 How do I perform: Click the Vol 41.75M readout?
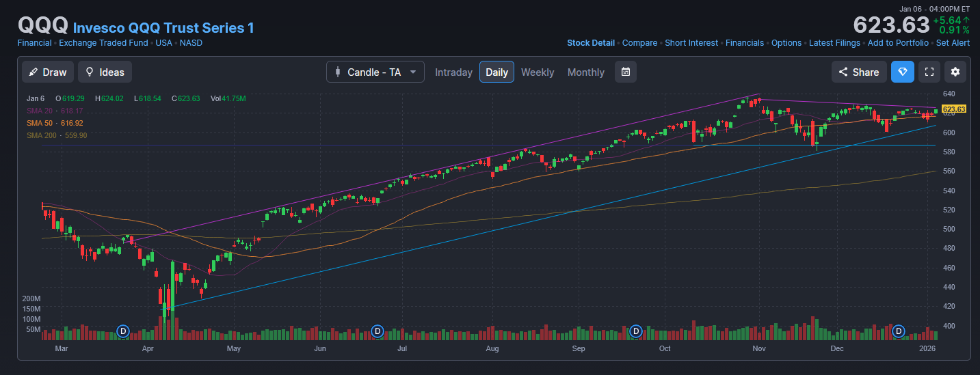[228, 98]
